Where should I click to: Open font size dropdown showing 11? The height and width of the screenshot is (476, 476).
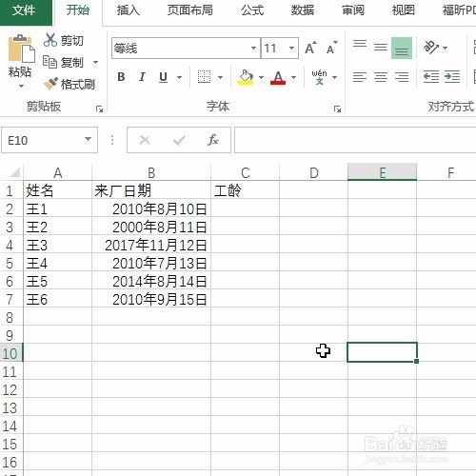(291, 49)
